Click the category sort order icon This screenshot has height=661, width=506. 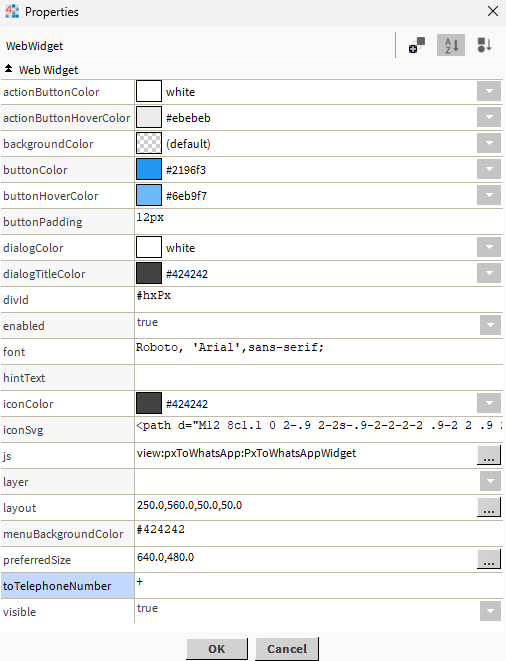(484, 45)
